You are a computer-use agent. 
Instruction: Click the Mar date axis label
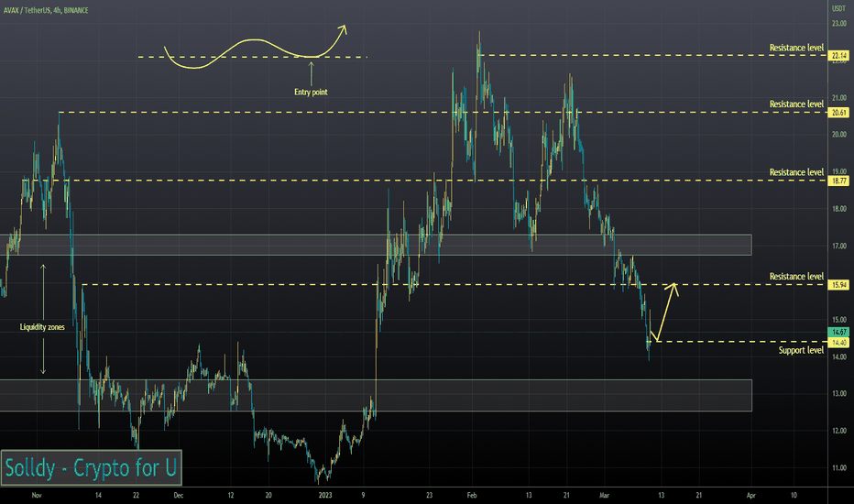point(604,495)
